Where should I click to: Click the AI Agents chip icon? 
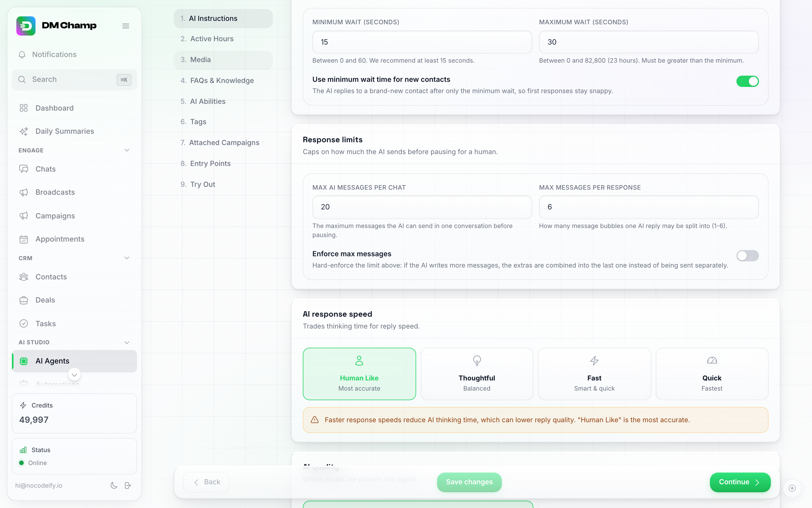pyautogui.click(x=23, y=361)
